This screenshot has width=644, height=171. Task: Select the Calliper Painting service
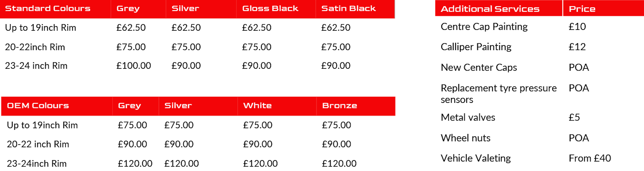476,47
